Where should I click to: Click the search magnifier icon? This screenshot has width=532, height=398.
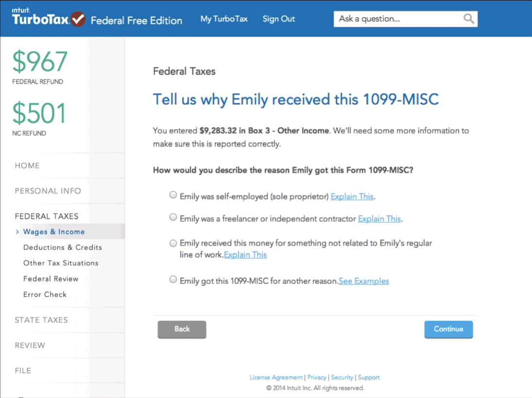coord(469,18)
